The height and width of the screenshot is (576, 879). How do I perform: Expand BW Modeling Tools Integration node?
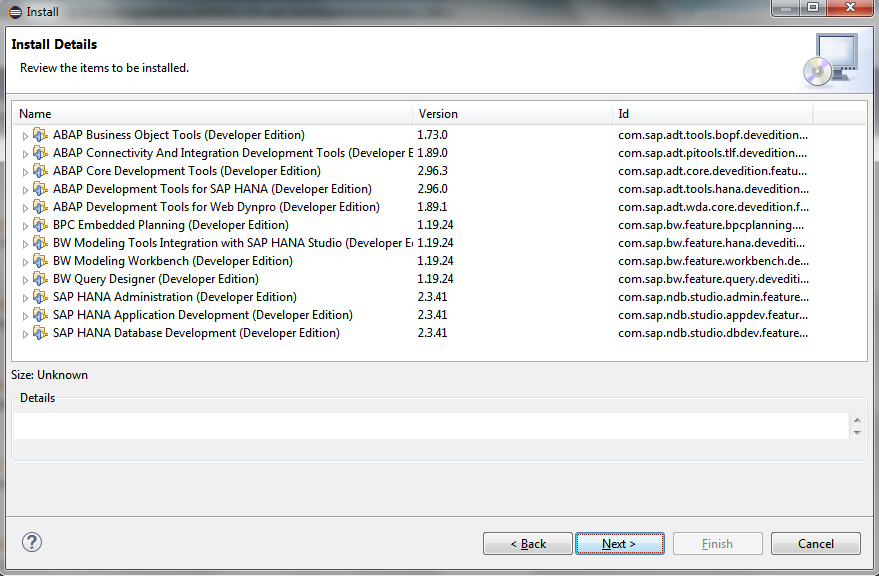pyautogui.click(x=25, y=244)
